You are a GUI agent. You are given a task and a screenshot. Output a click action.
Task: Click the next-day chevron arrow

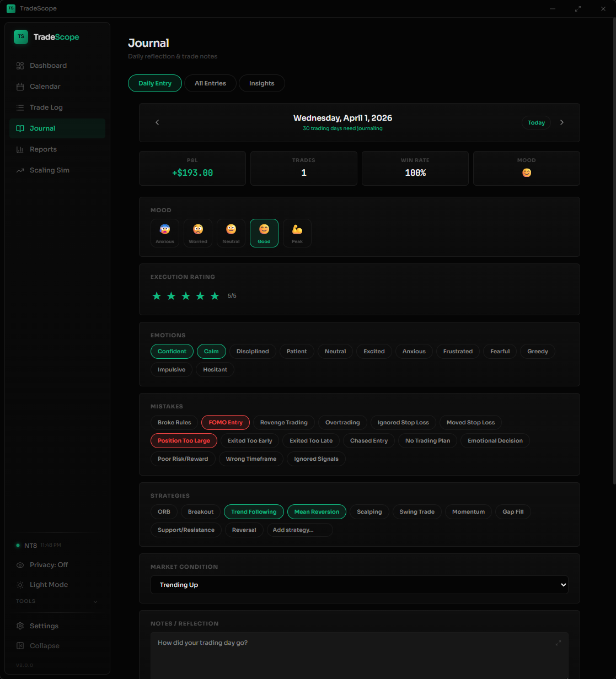pyautogui.click(x=562, y=122)
